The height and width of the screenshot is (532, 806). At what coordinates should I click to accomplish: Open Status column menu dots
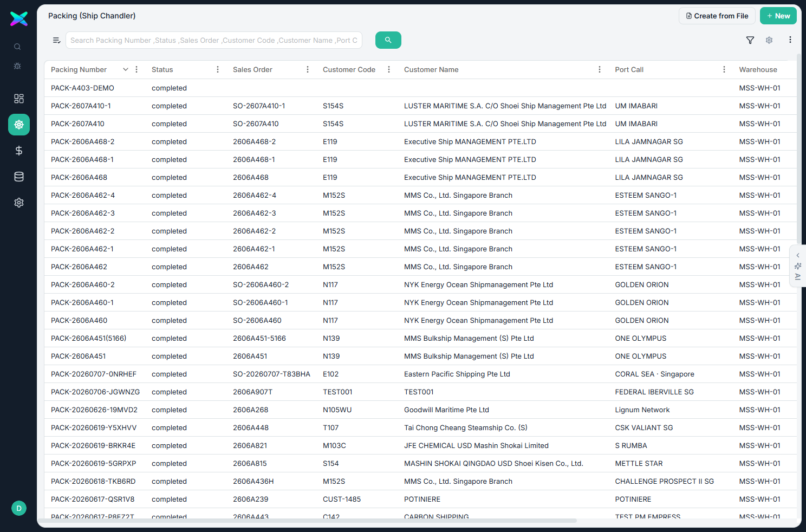click(218, 69)
